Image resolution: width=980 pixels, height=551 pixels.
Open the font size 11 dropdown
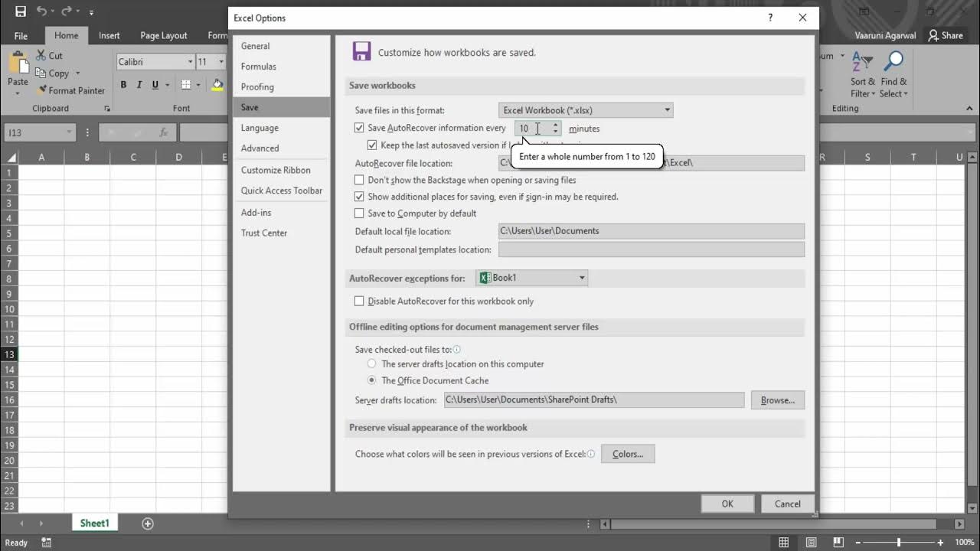coord(221,62)
